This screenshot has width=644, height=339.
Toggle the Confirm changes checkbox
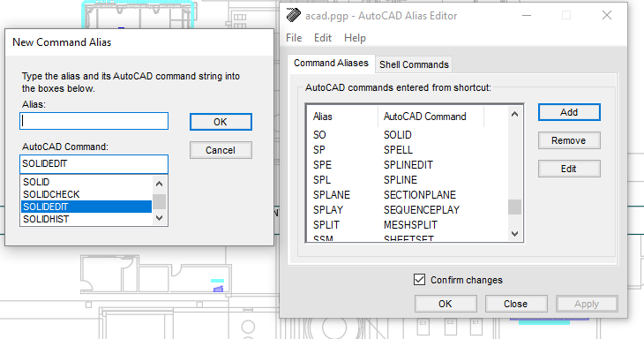[x=419, y=280]
